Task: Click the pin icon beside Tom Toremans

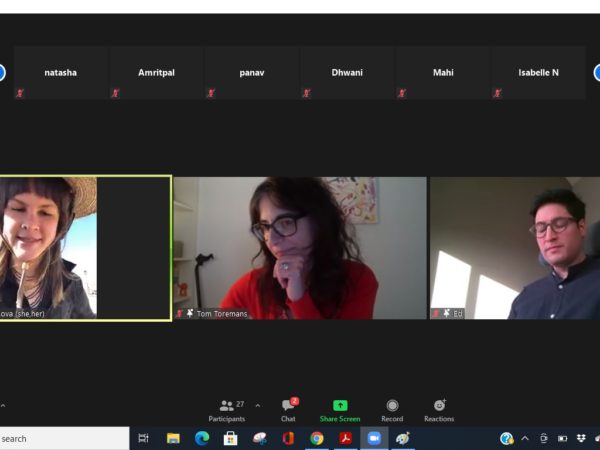Action: tap(190, 313)
